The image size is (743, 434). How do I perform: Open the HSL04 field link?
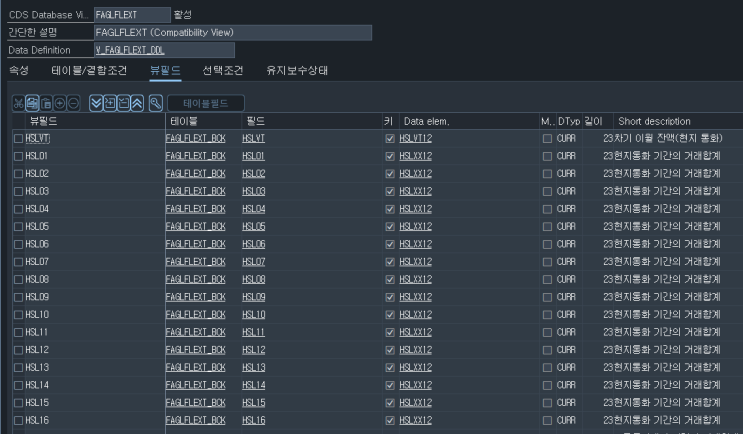254,209
